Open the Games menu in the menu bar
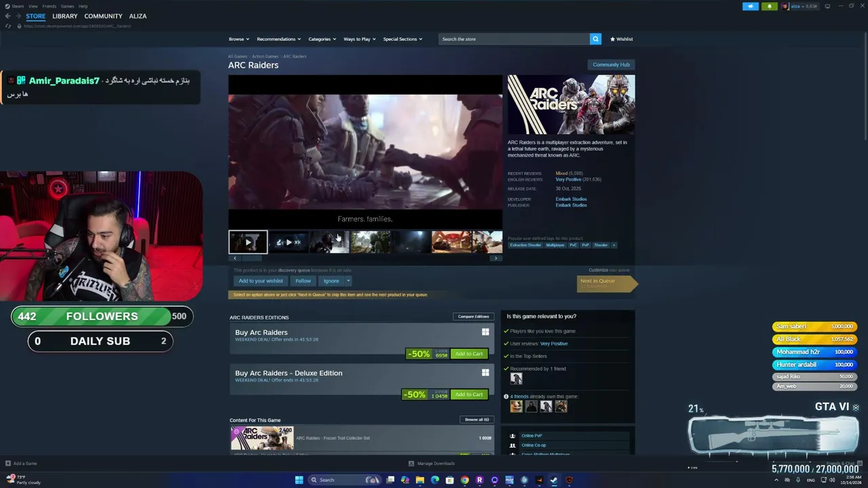 pyautogui.click(x=67, y=6)
